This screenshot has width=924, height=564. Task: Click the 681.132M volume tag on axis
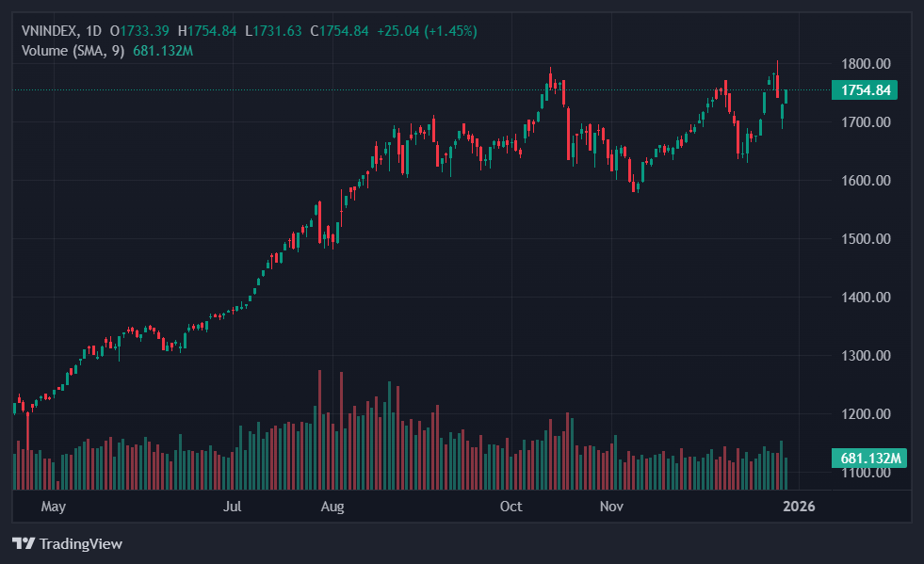coord(867,459)
